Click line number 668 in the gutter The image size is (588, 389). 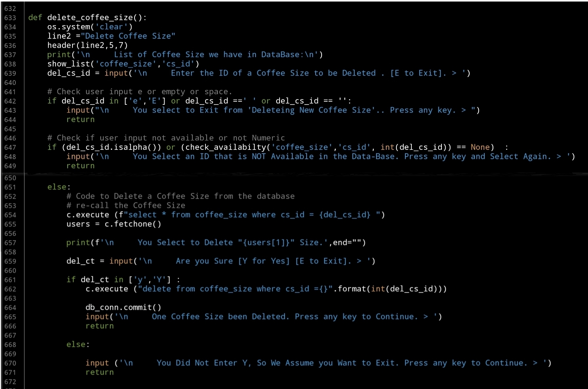tap(10, 345)
